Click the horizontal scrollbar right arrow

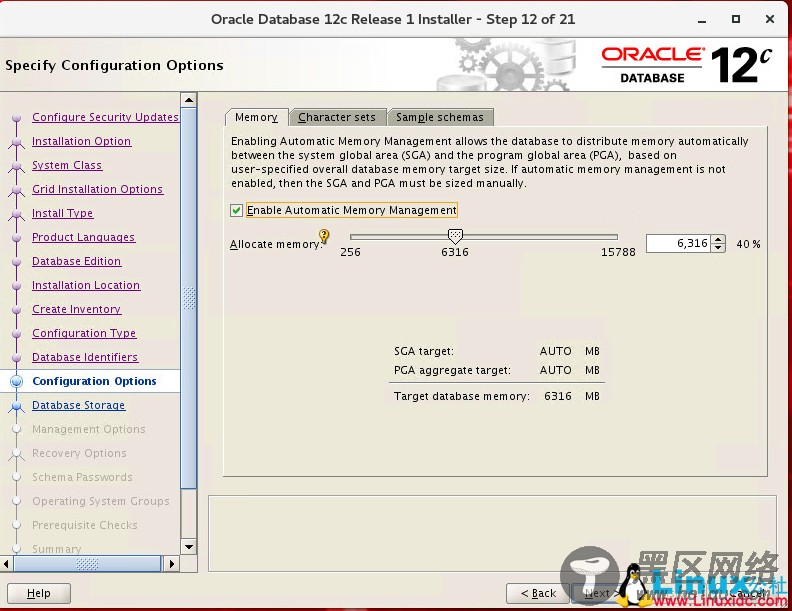point(172,564)
